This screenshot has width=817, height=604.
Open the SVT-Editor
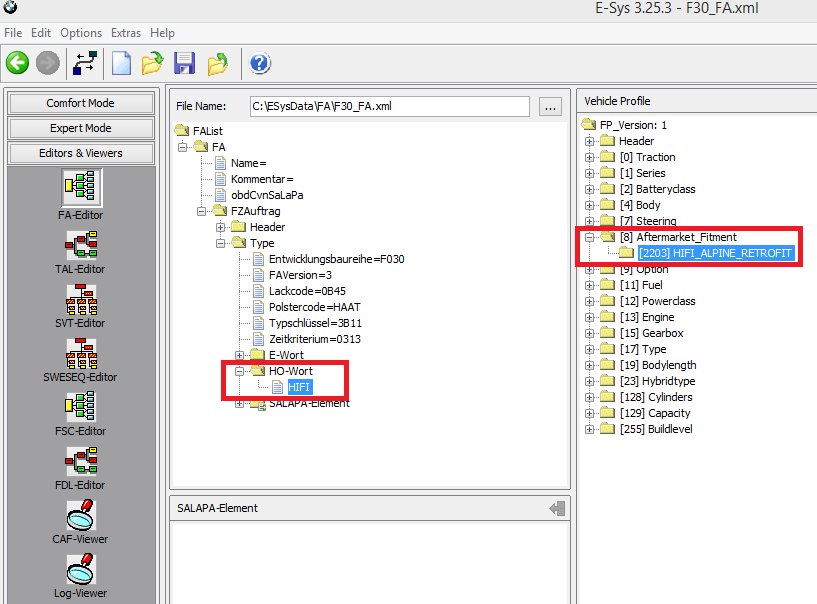click(x=81, y=306)
